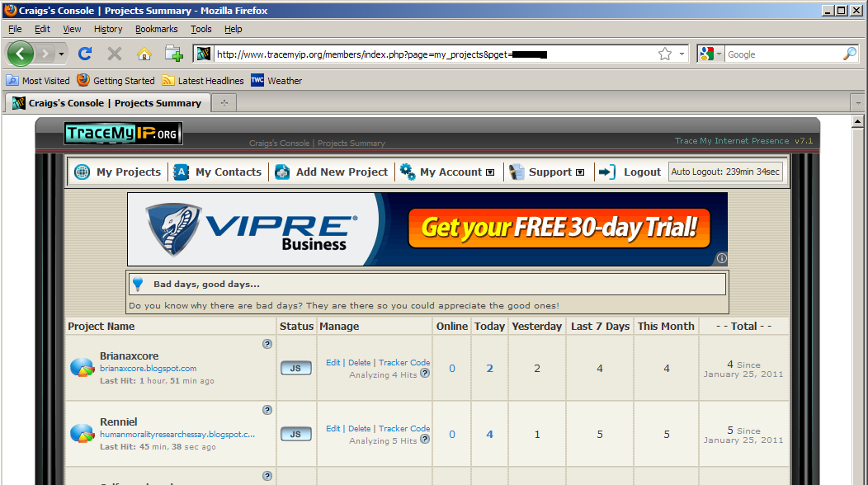Open the Help menu
This screenshot has width=868, height=485.
click(233, 29)
